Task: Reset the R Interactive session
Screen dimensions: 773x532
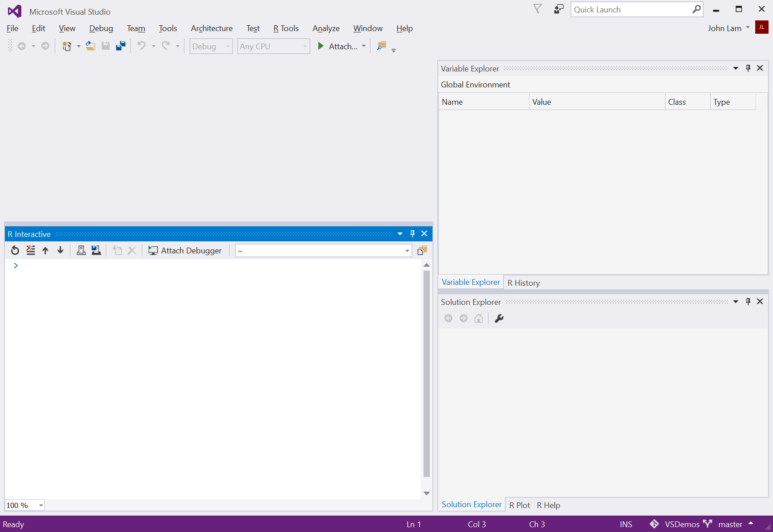Action: [15, 251]
